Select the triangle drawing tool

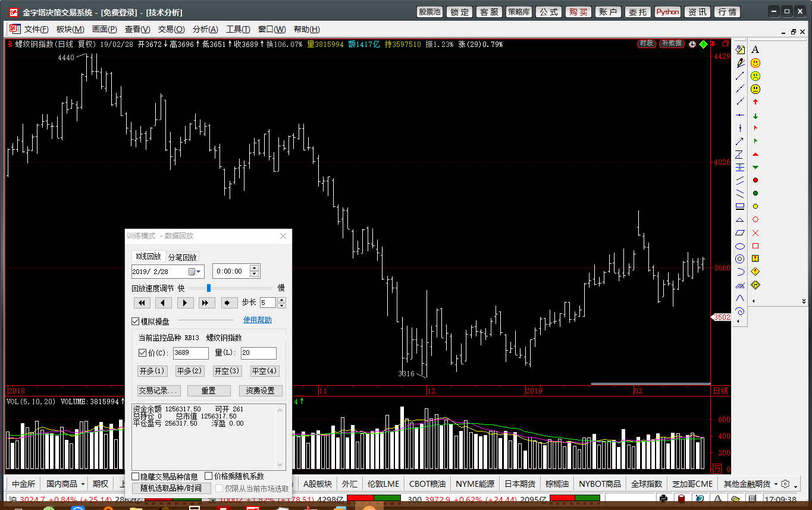point(740,219)
